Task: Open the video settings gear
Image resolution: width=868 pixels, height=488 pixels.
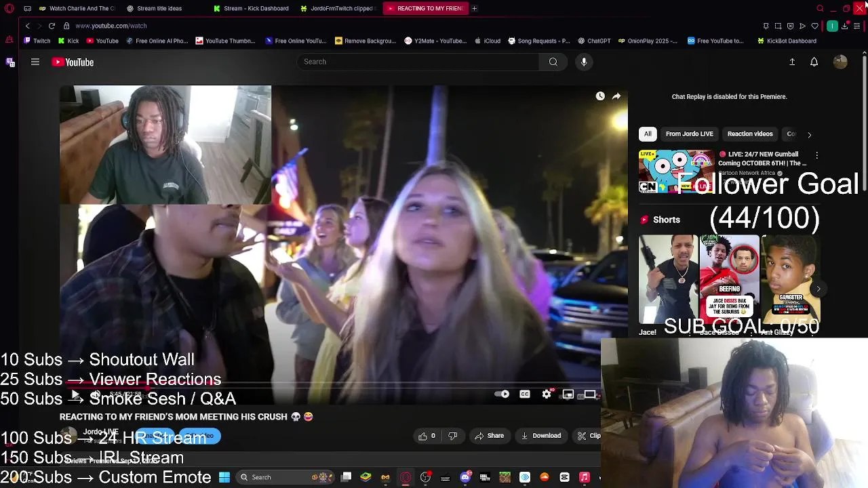Action: click(x=547, y=394)
